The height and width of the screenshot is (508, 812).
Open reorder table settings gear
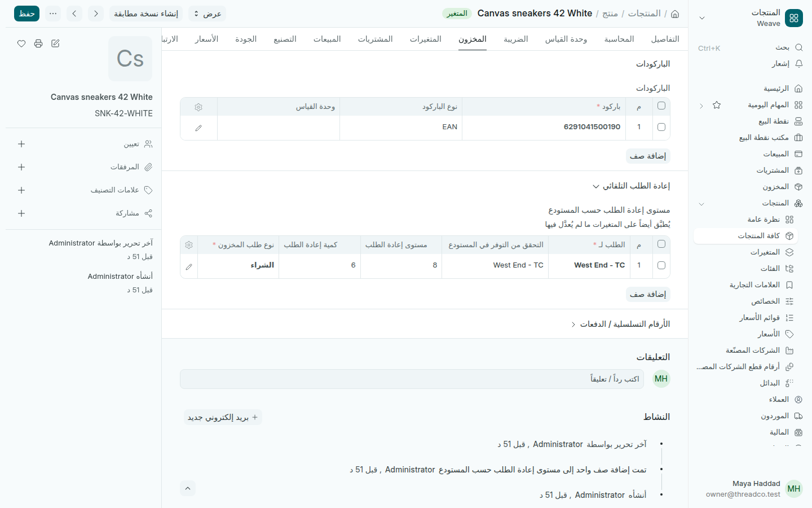click(x=189, y=245)
